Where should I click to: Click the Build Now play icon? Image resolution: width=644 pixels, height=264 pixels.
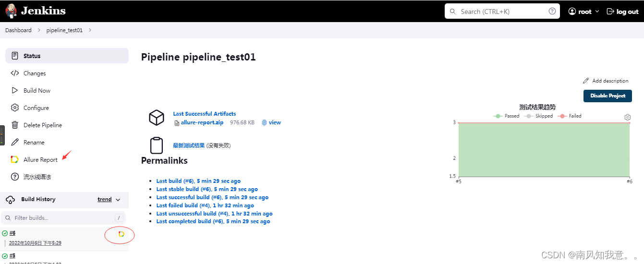click(x=15, y=90)
